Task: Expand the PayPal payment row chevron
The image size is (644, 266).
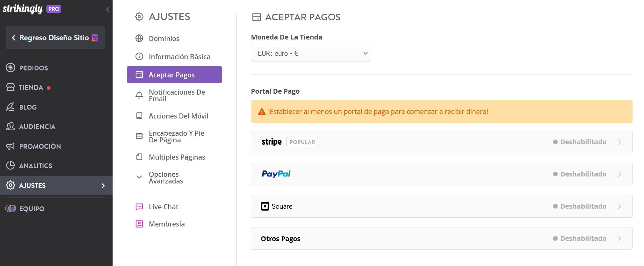Action: pos(619,174)
